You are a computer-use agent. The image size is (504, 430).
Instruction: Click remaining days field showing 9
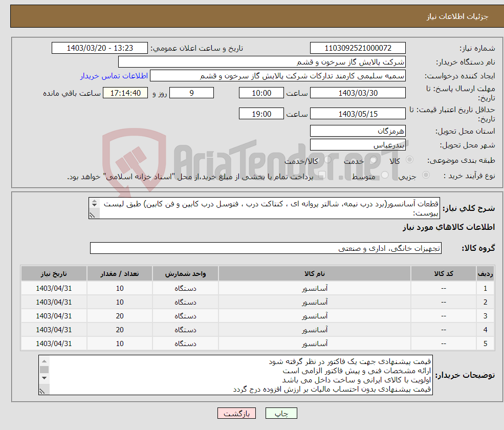coord(191,93)
